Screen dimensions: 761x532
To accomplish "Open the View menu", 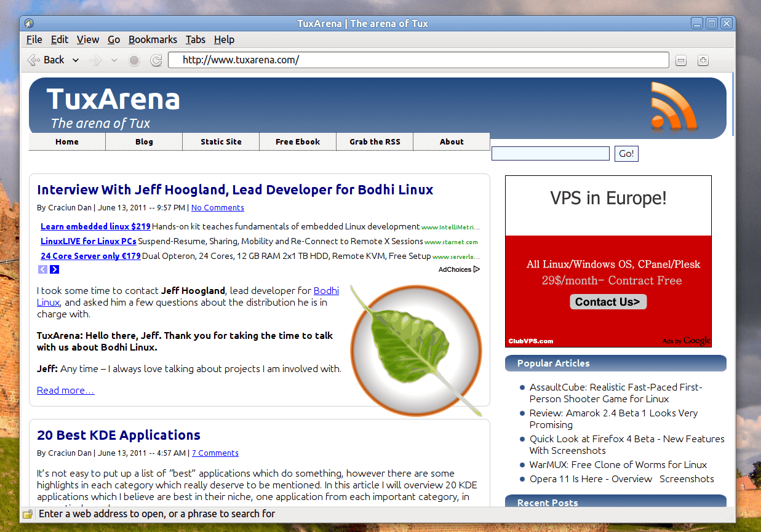I will click(88, 39).
